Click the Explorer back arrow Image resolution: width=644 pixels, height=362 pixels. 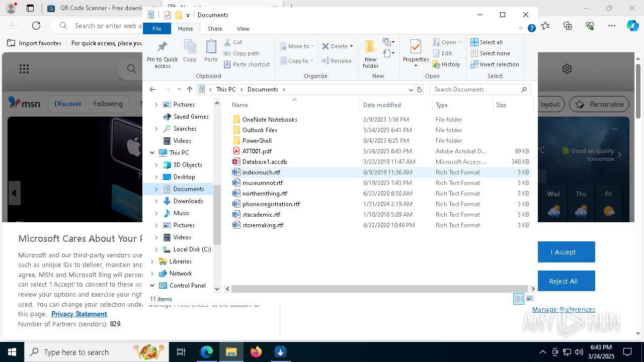(x=152, y=89)
